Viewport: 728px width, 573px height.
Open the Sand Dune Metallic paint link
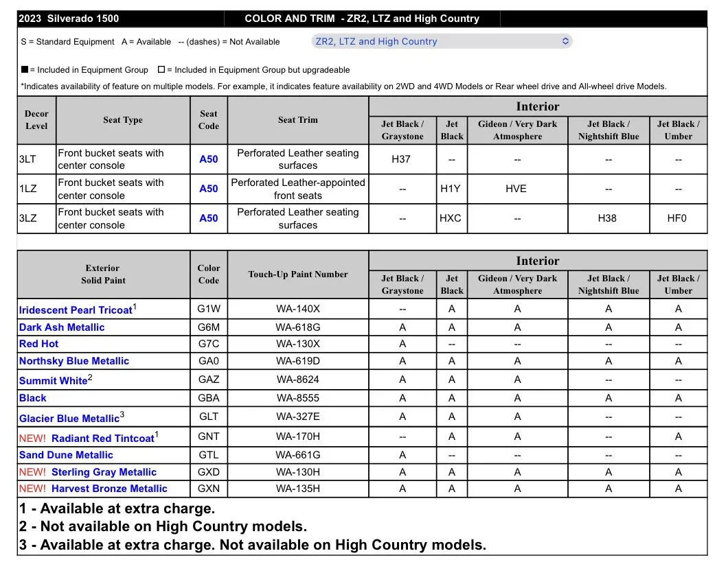point(66,455)
